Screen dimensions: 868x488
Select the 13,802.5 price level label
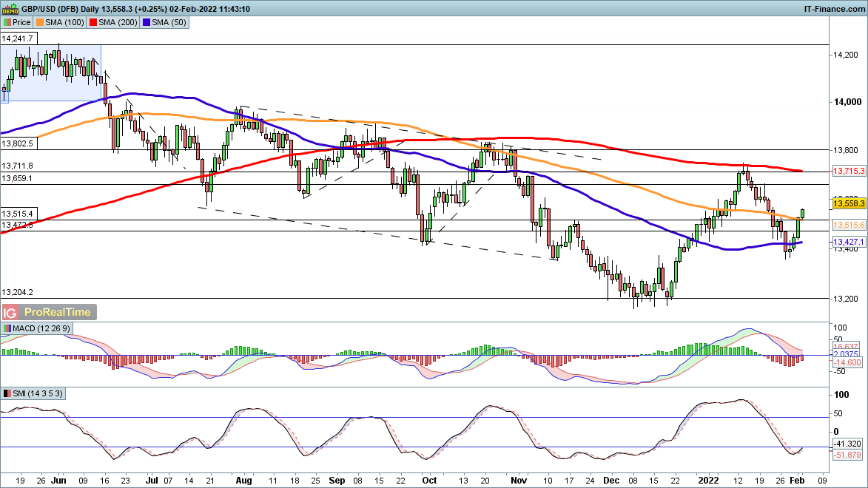(x=18, y=144)
